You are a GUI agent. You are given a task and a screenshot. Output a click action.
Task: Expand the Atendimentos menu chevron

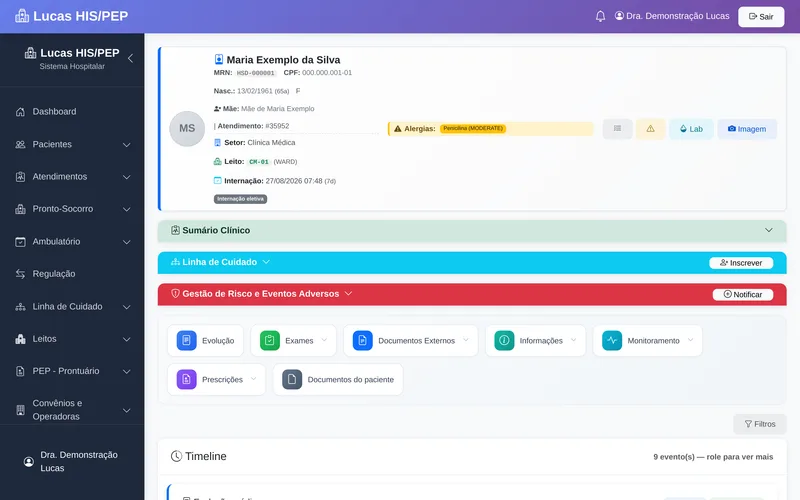click(x=127, y=177)
